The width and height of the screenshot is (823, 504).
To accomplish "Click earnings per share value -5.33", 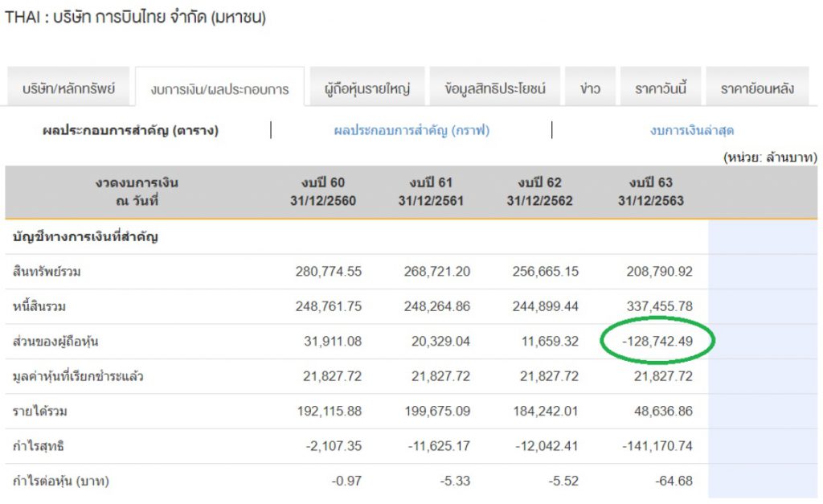I will [455, 481].
